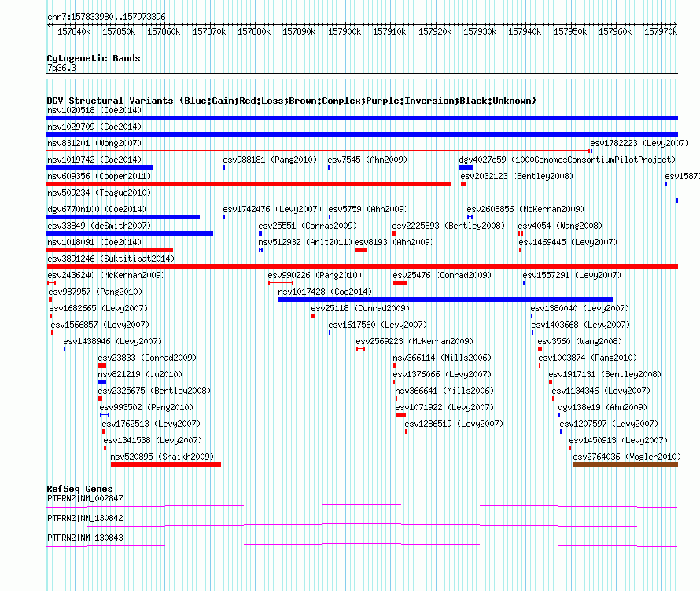Click the blue bar under nsv1017428

pos(445,299)
